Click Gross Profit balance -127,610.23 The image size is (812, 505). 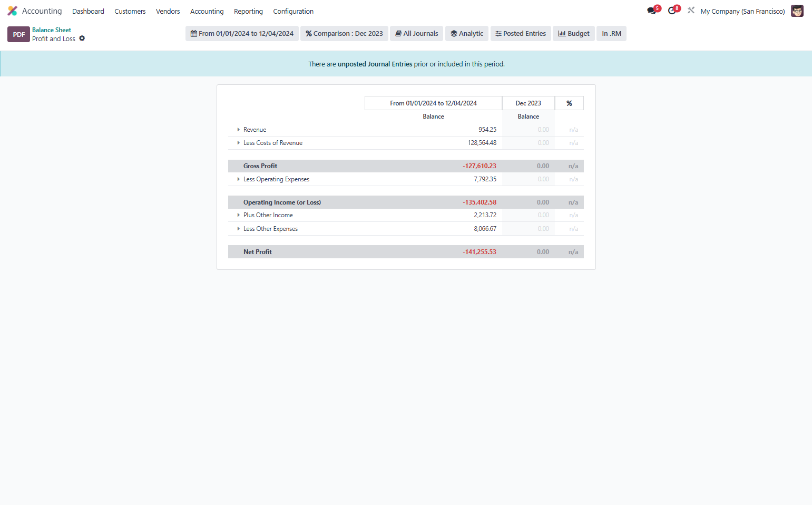(x=480, y=166)
